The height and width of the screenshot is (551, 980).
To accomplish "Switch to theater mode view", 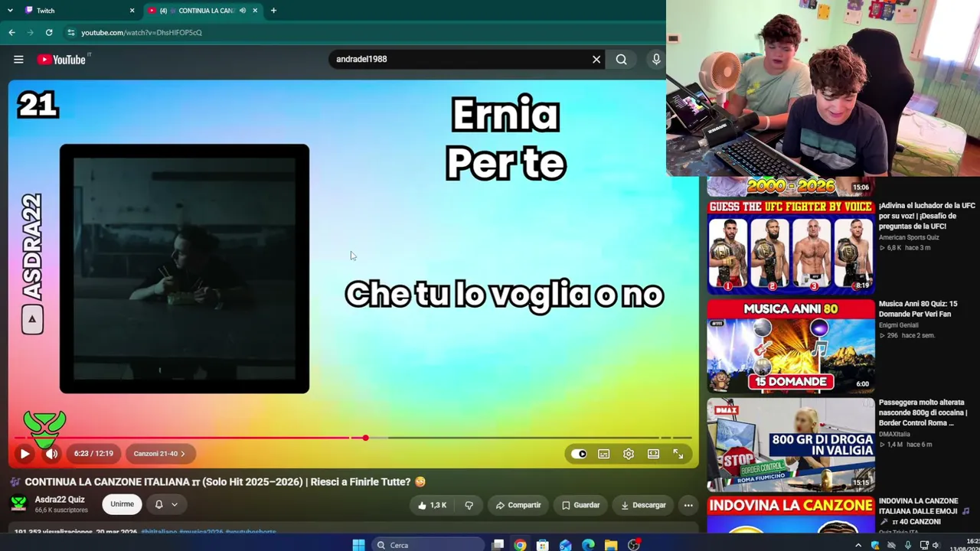I will click(653, 454).
